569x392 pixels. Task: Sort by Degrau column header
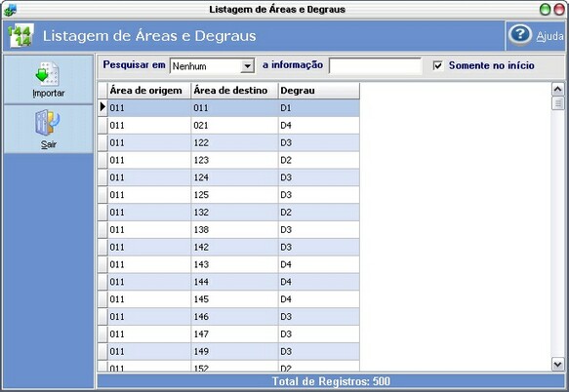[x=319, y=91]
